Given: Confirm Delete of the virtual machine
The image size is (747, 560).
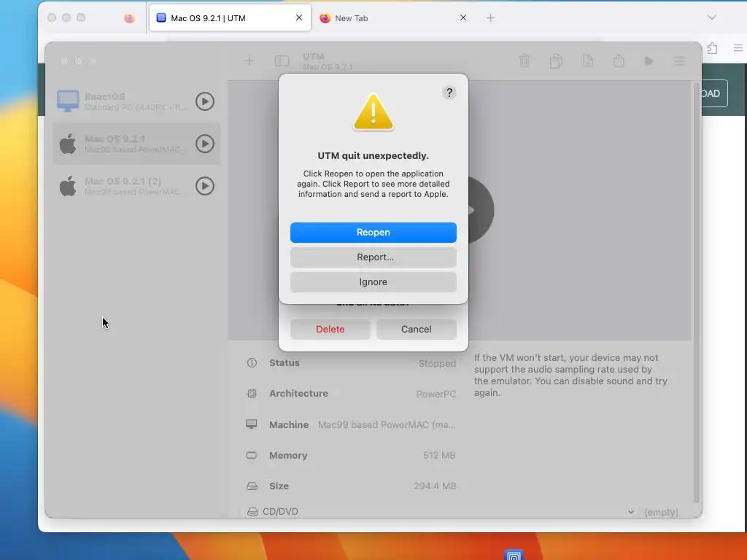Looking at the screenshot, I should (330, 329).
